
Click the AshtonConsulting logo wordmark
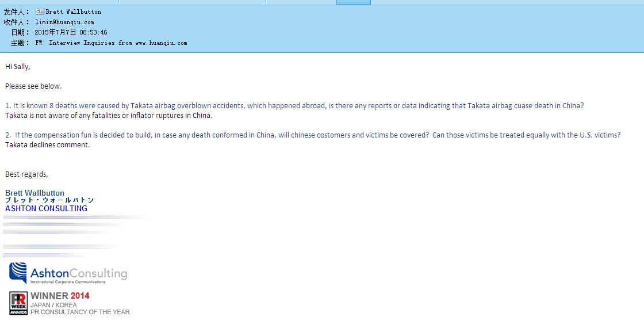coord(78,273)
